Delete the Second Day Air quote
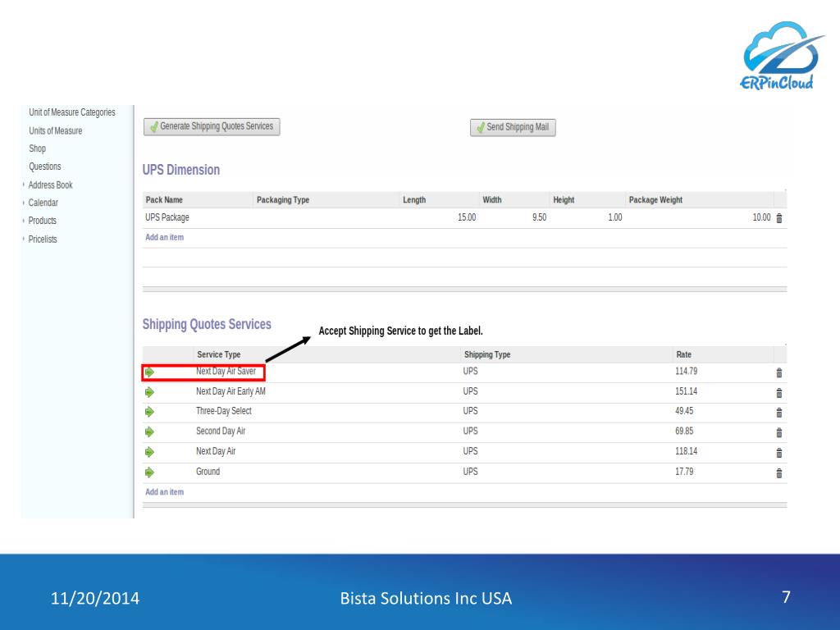Screen dimensions: 840x630 point(779,433)
